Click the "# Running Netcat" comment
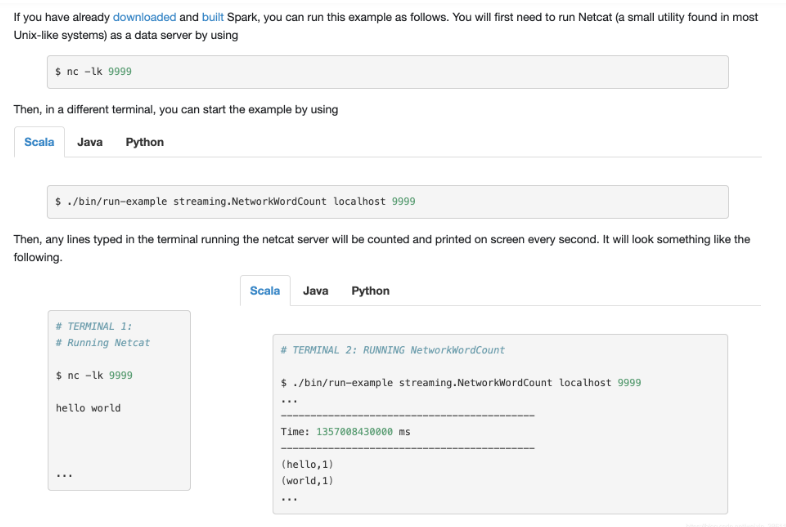This screenshot has height=527, width=786. coord(102,343)
